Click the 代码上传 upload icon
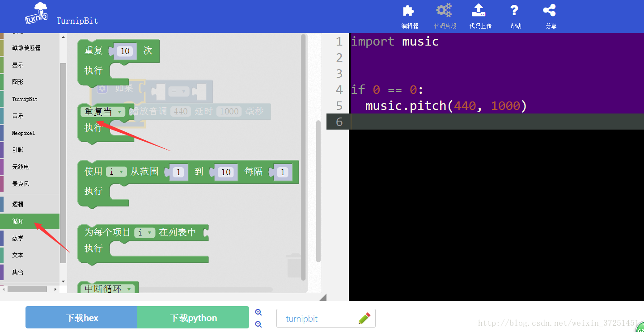Image resolution: width=644 pixels, height=332 pixels. click(x=479, y=11)
